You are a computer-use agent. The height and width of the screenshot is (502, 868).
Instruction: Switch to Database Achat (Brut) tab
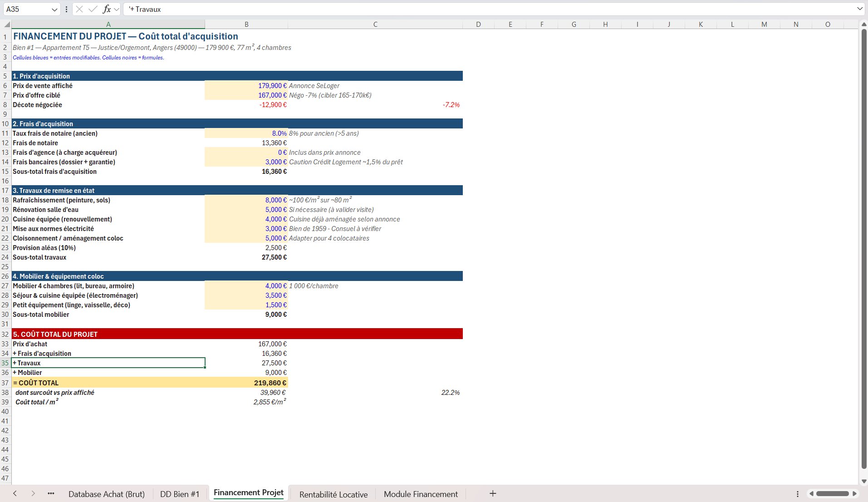point(107,494)
